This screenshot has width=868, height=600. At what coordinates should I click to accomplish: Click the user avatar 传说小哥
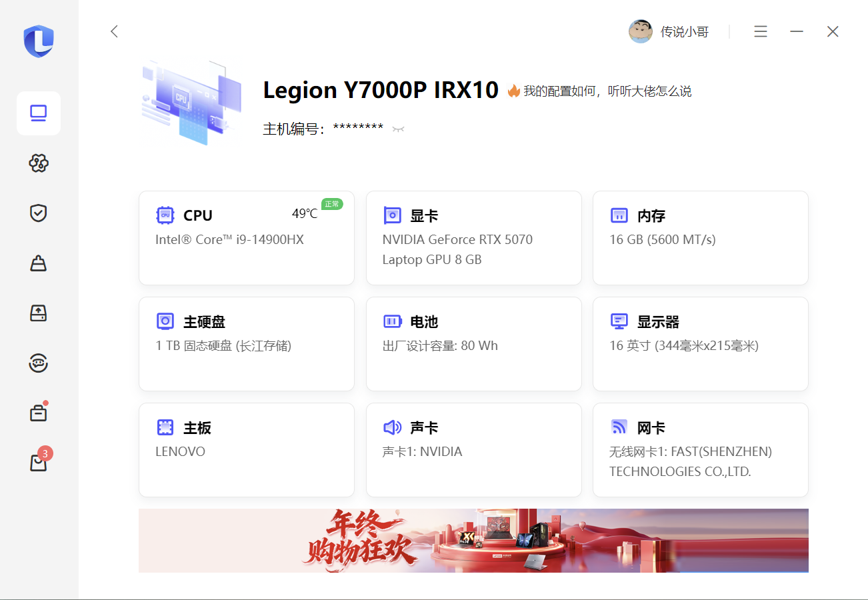pyautogui.click(x=641, y=31)
